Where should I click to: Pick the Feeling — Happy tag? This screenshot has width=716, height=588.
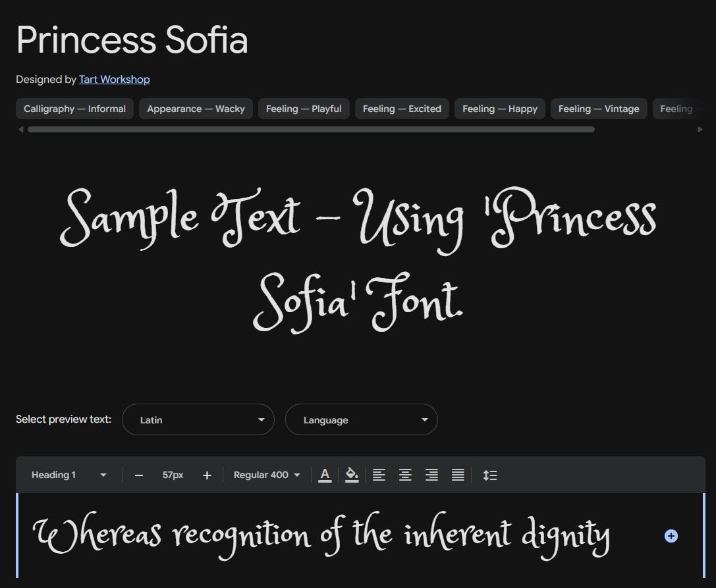pyautogui.click(x=499, y=109)
